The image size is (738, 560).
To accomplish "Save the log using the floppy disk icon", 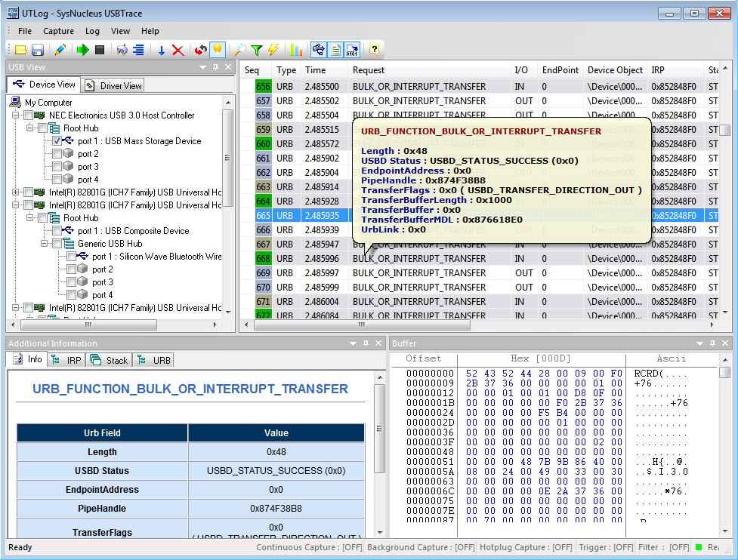I will pyautogui.click(x=38, y=50).
